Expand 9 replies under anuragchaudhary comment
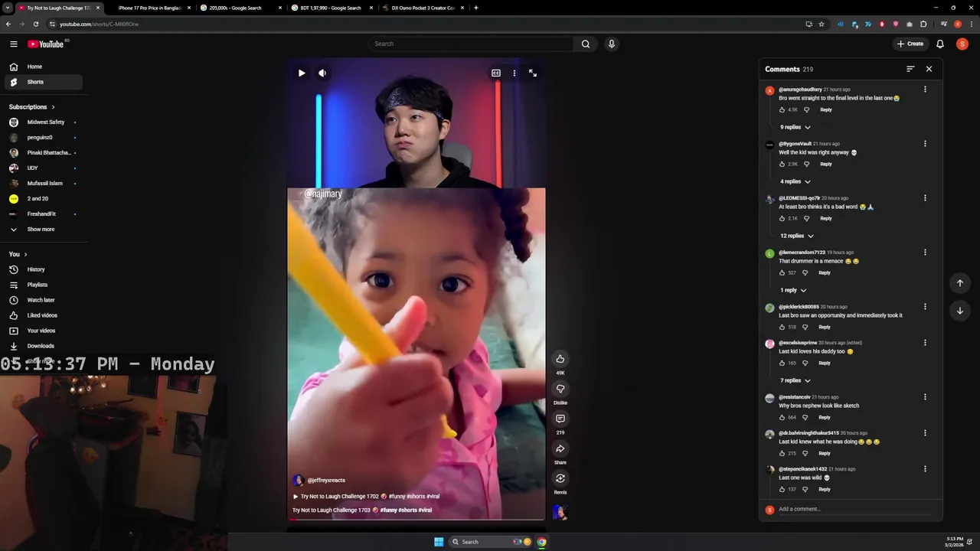Screen dimensions: 980x551 [795, 127]
